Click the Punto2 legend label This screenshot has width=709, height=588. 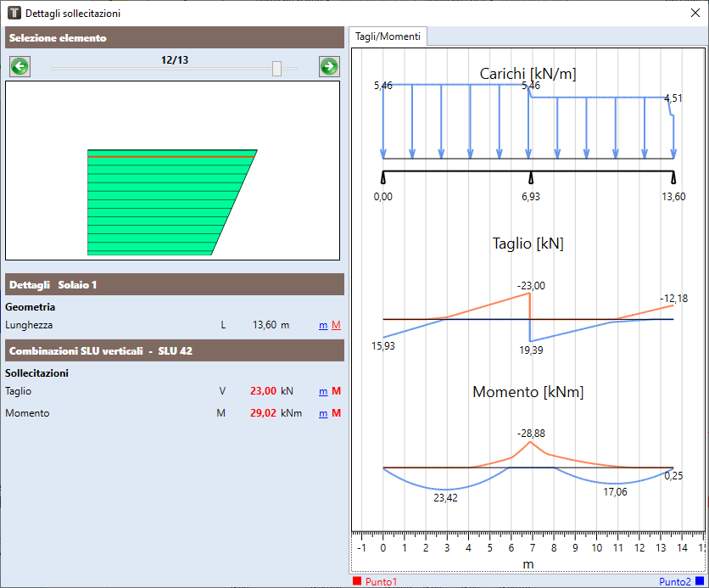point(675,582)
